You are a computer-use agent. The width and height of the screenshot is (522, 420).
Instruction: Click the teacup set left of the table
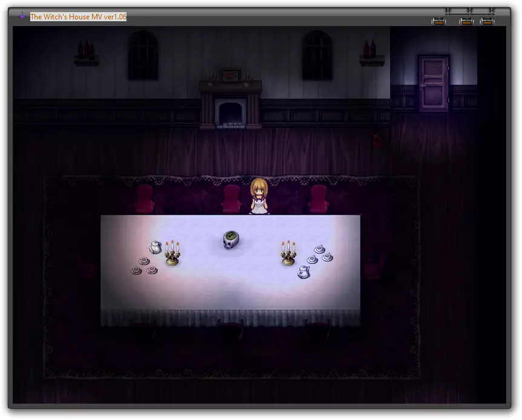(144, 266)
